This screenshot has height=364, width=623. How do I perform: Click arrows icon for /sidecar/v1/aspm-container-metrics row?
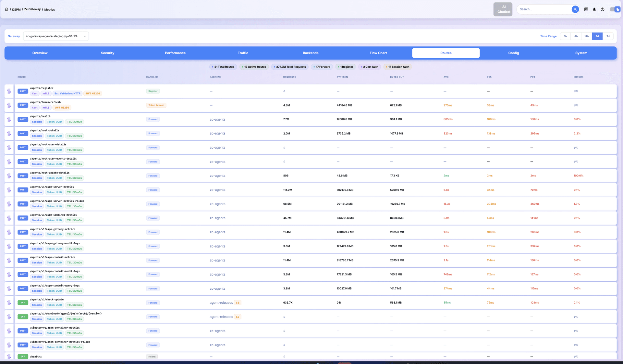coord(9,331)
